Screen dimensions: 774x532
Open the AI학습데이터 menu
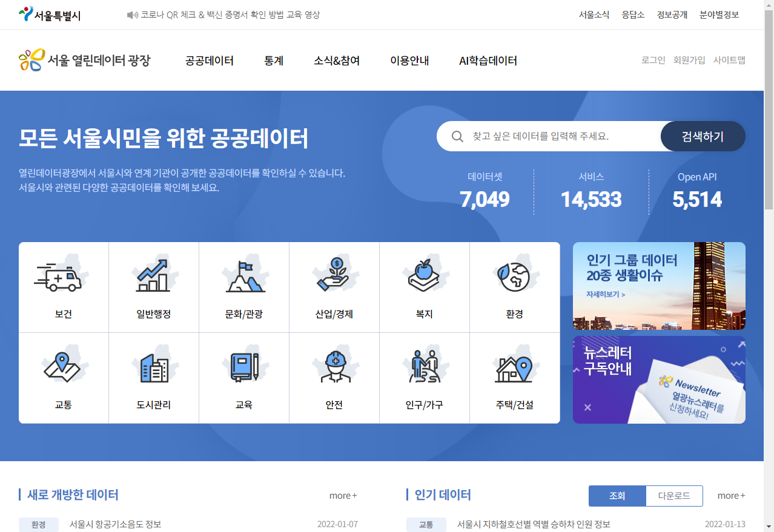coord(488,61)
